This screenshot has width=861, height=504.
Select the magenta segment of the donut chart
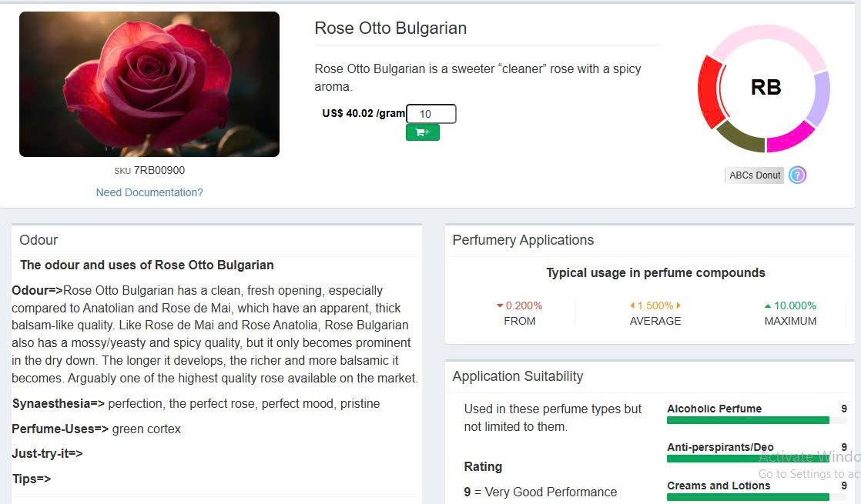[791, 137]
